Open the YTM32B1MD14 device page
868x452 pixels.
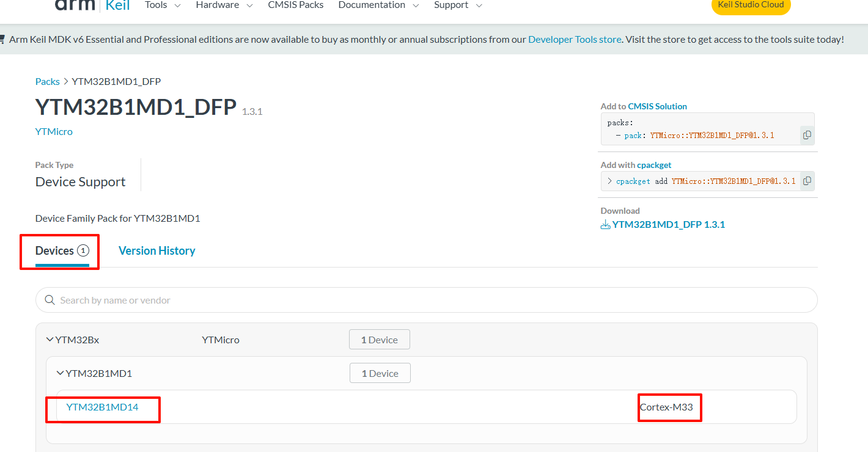(102, 407)
